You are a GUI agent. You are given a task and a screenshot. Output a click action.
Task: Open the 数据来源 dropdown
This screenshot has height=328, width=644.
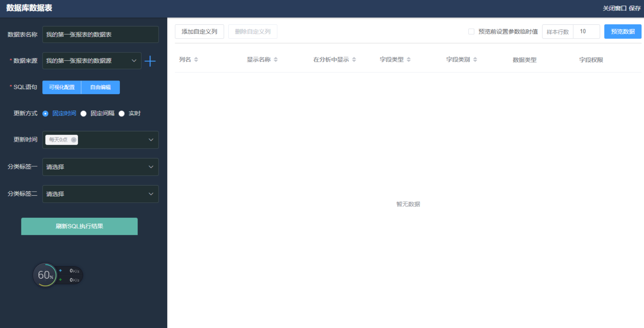pyautogui.click(x=92, y=61)
